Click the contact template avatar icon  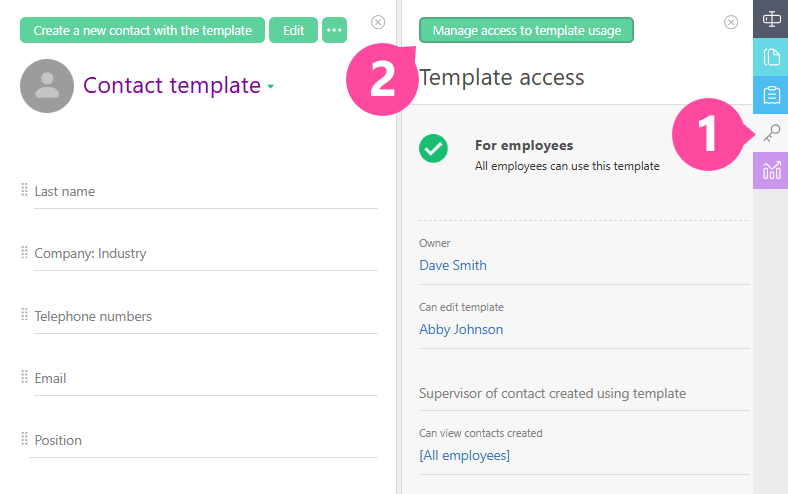pyautogui.click(x=47, y=86)
